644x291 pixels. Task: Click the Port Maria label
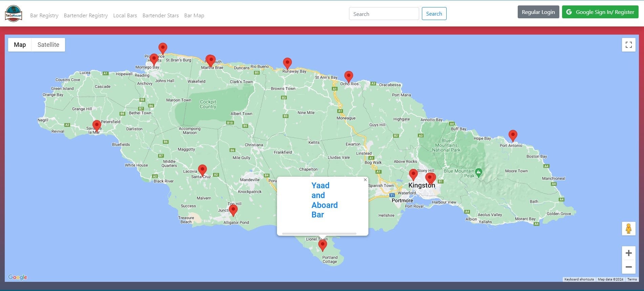coord(402,95)
